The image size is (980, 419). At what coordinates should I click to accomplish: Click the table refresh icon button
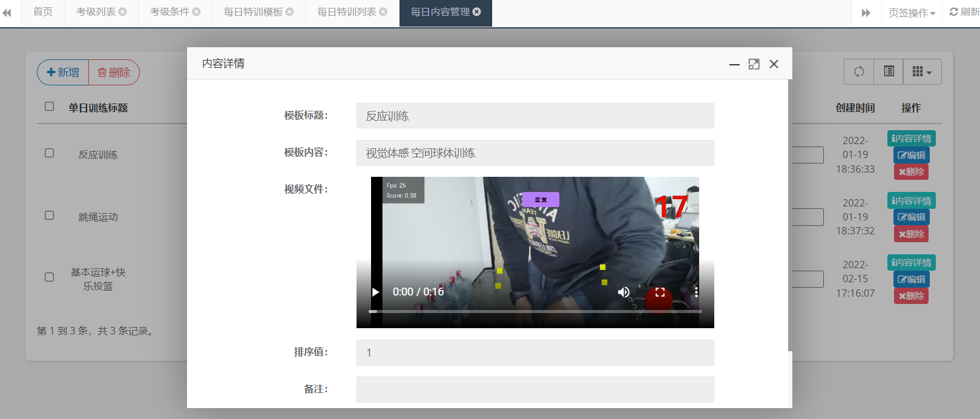[x=859, y=71]
